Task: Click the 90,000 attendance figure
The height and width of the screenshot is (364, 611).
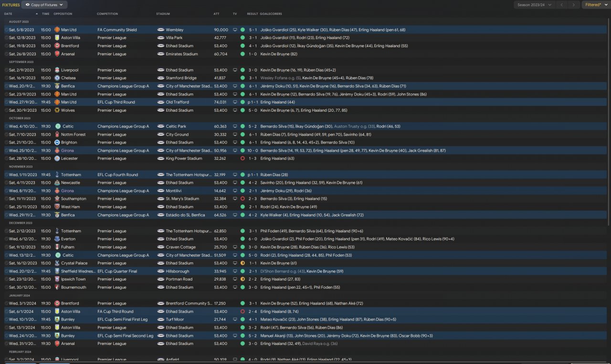Action: (221, 30)
